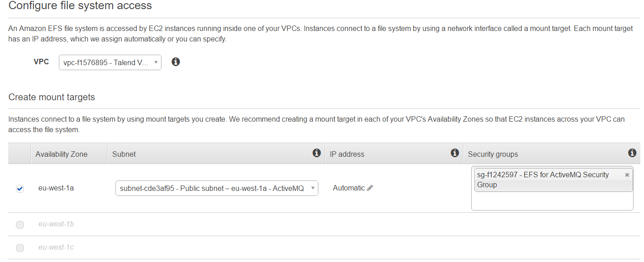Click the IP address column header label

347,154
